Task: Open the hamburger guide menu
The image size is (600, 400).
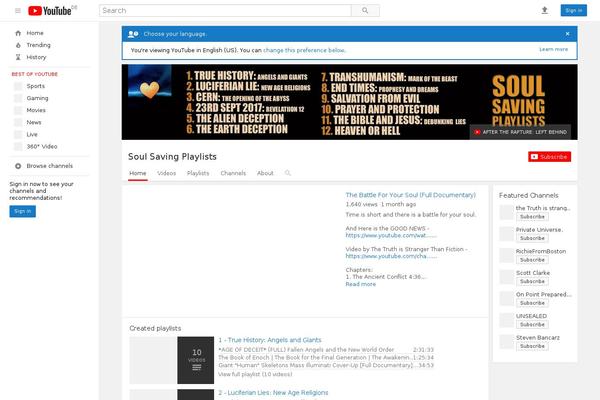Action: click(18, 11)
